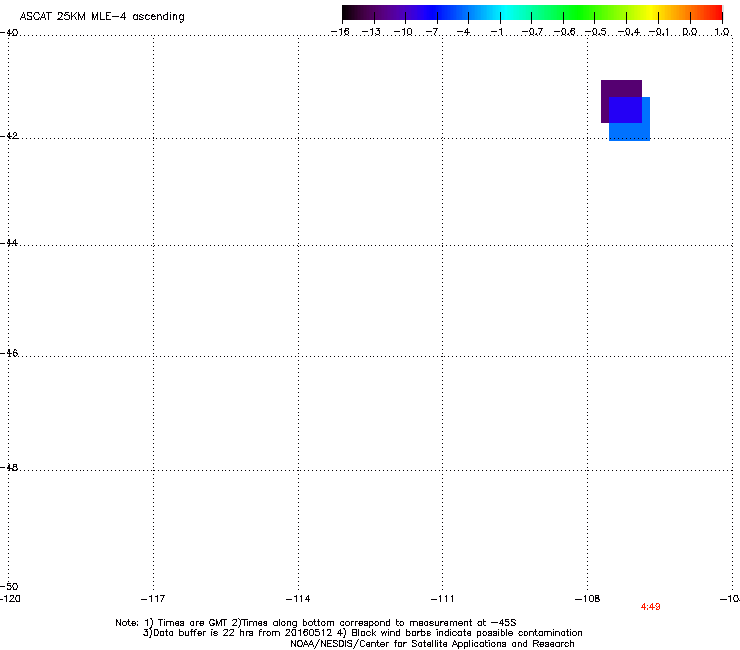The height and width of the screenshot is (650, 740).
Task: Click the -120 longitude label
Action: pyautogui.click(x=10, y=599)
